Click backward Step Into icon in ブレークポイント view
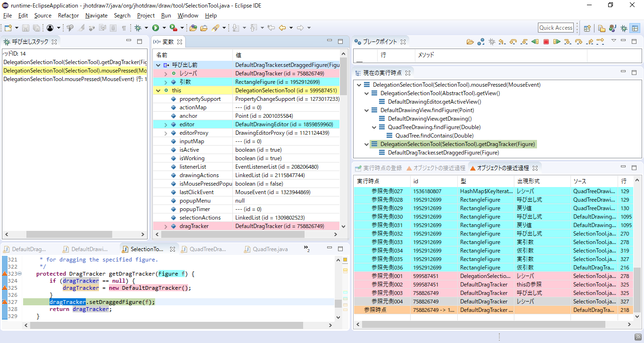This screenshot has width=644, height=343. (x=524, y=41)
